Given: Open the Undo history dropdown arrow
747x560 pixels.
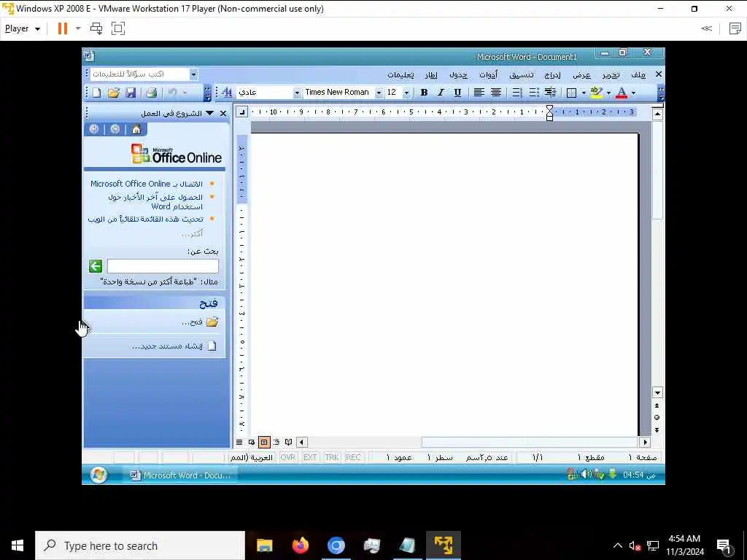Looking at the screenshot, I should click(185, 93).
